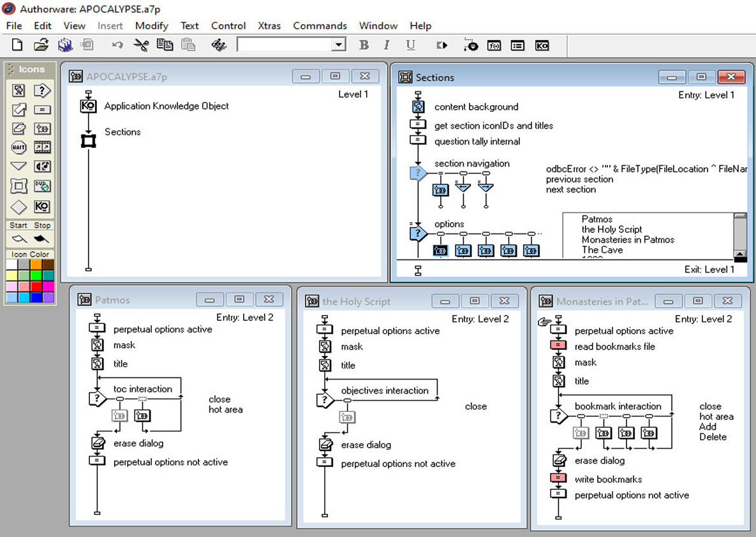The image size is (756, 537).
Task: Choose the Erase icon in the palette
Action: [x=19, y=128]
